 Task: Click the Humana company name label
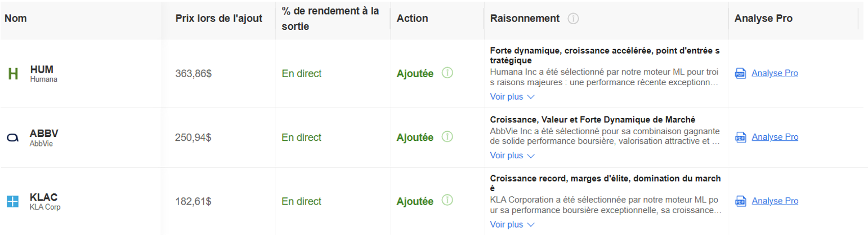pos(44,79)
